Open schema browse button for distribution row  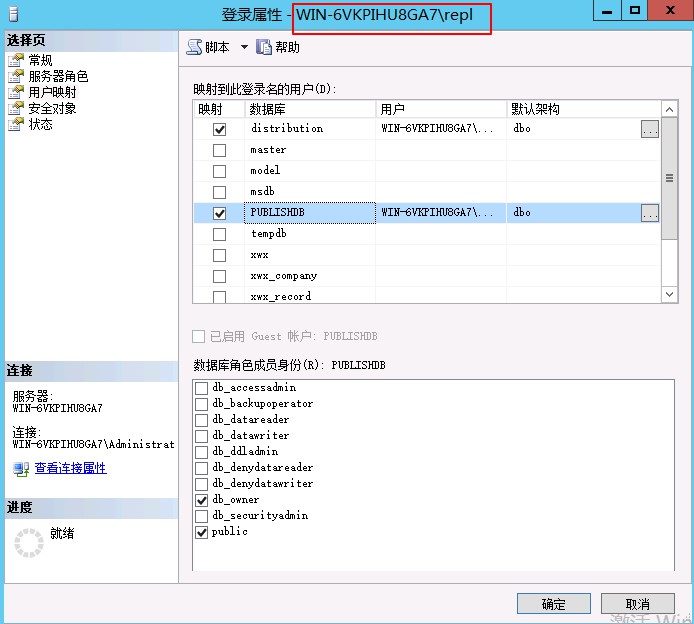pyautogui.click(x=649, y=129)
